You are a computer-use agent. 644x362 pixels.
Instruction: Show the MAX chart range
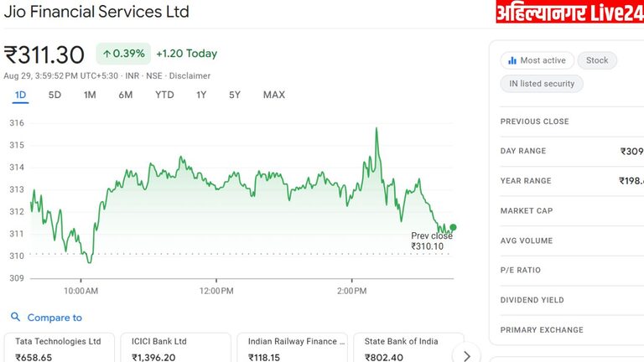point(274,95)
